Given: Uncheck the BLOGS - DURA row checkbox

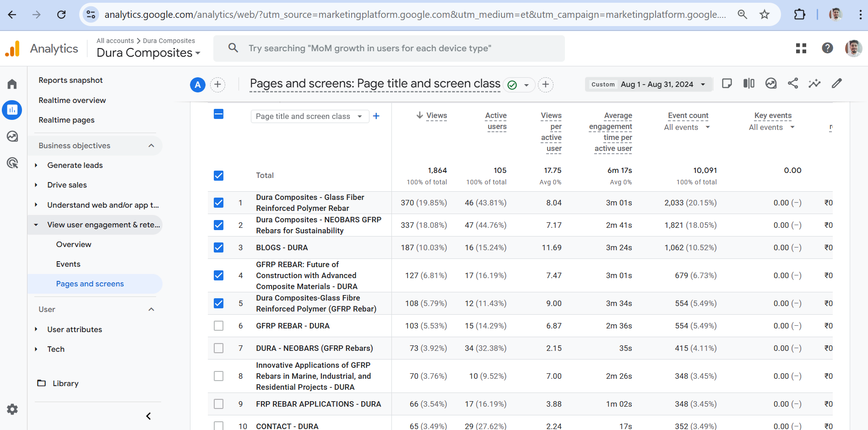Looking at the screenshot, I should [219, 247].
